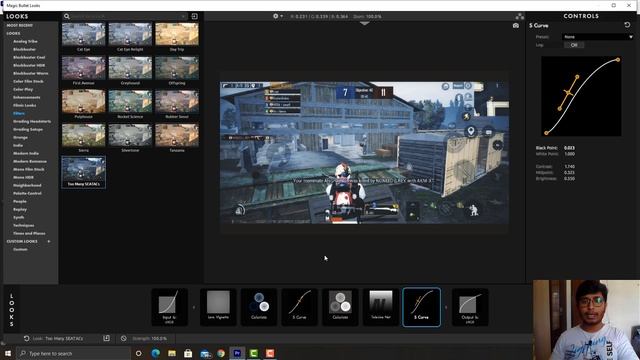This screenshot has width=640, height=360.
Task: Click the Brightness value 0.550
Action: 569,178
